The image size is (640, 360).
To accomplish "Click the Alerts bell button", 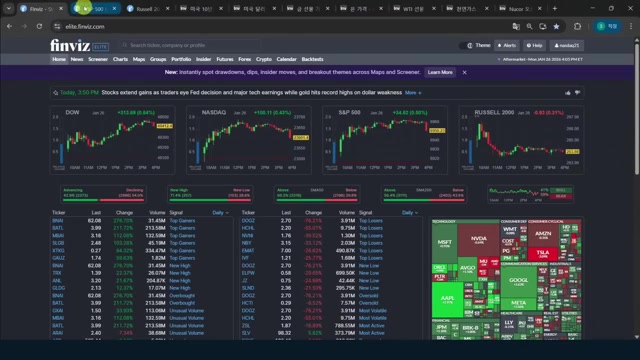I will [x=507, y=45].
